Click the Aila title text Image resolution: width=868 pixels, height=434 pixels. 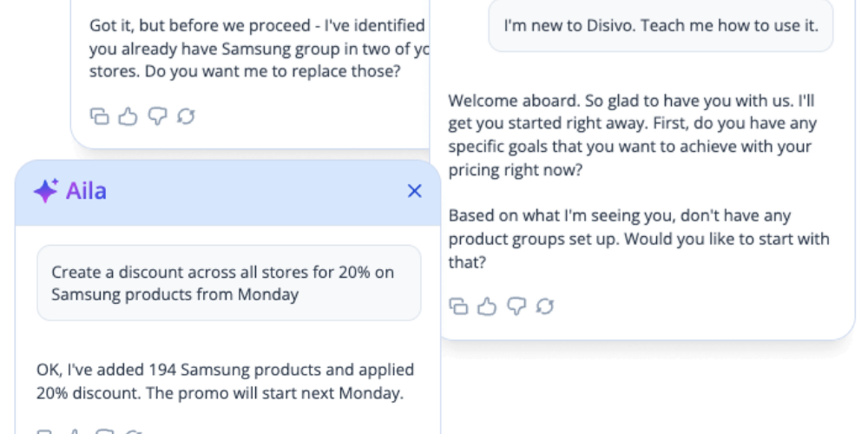(86, 191)
